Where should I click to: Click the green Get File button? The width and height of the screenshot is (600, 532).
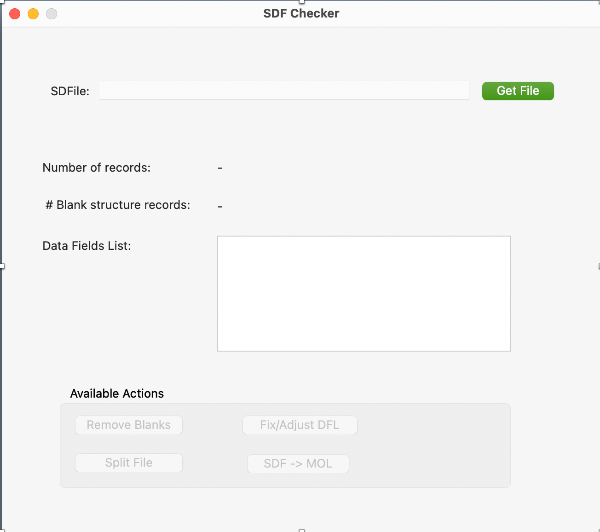tap(517, 91)
